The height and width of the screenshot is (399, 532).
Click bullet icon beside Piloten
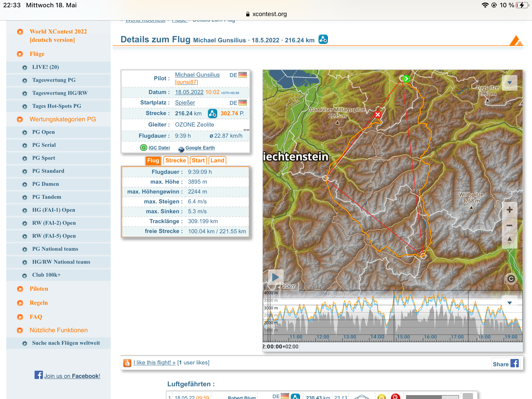[x=20, y=289]
